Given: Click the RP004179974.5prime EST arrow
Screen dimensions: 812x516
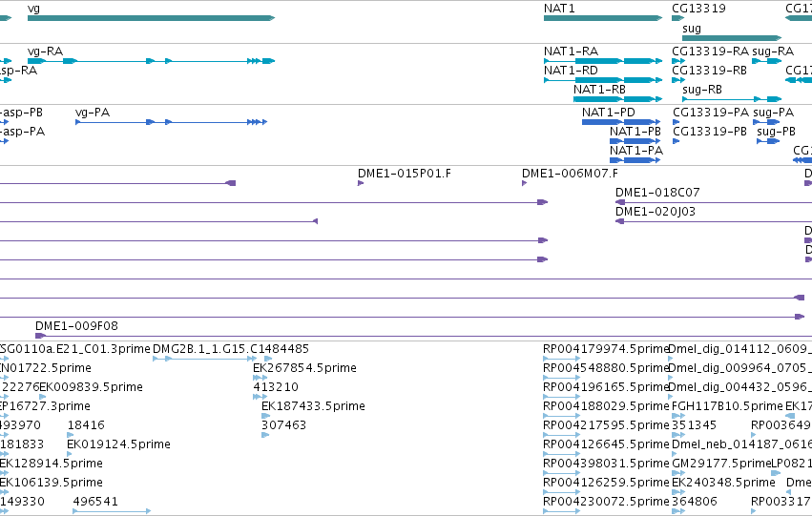Looking at the screenshot, I should [x=561, y=359].
